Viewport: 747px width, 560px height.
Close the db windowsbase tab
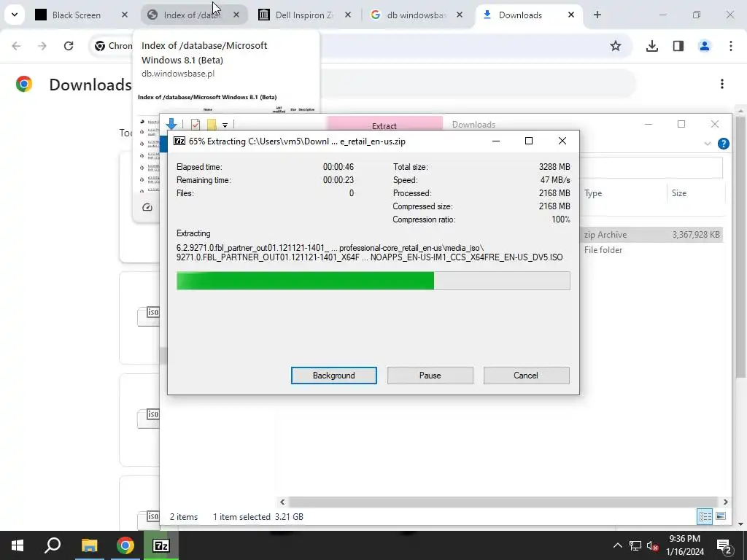460,15
